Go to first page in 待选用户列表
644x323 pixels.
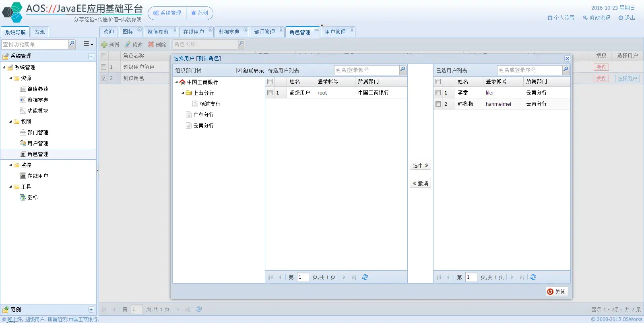tap(270, 277)
